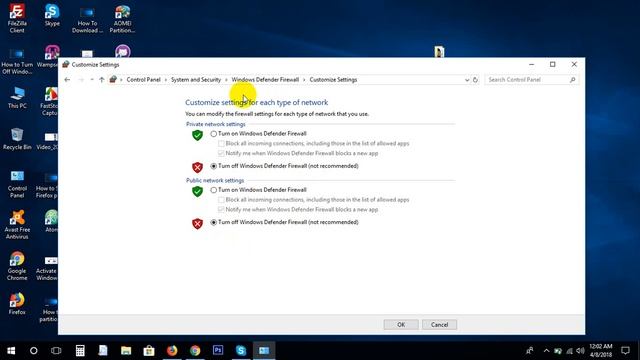Select Recycle Bin desktop icon

(17, 139)
